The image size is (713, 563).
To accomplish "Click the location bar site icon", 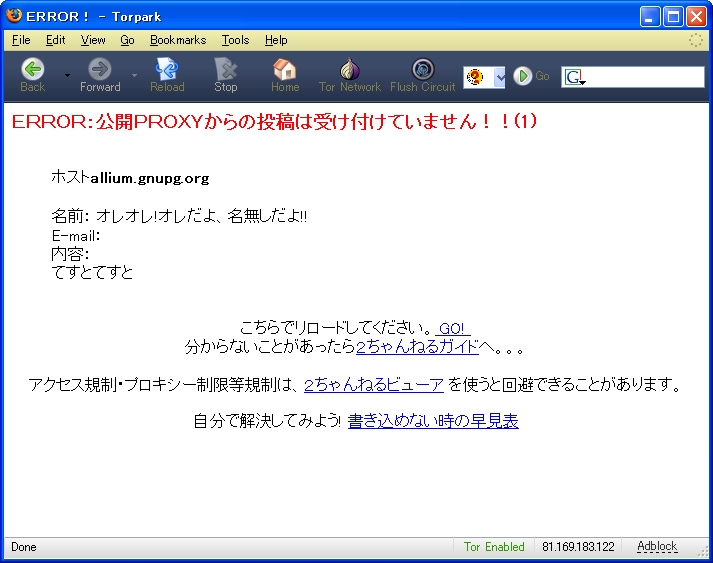I will tap(475, 77).
